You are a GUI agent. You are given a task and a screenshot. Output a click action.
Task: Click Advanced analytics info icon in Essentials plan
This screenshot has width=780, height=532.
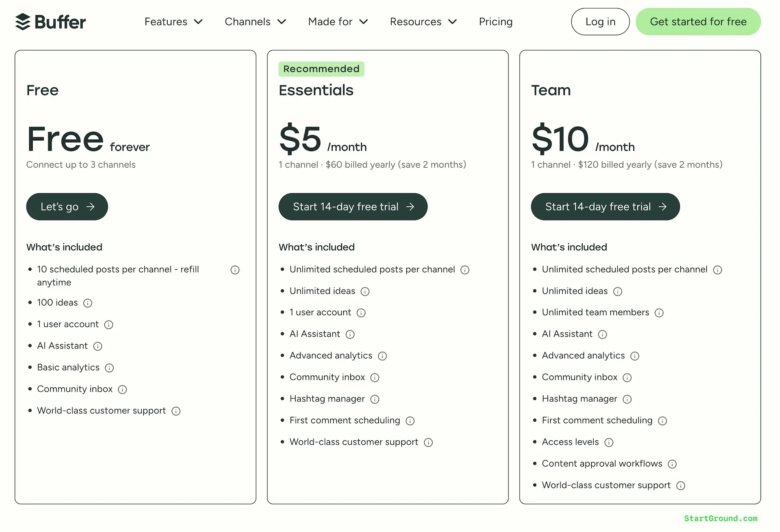[x=383, y=356]
